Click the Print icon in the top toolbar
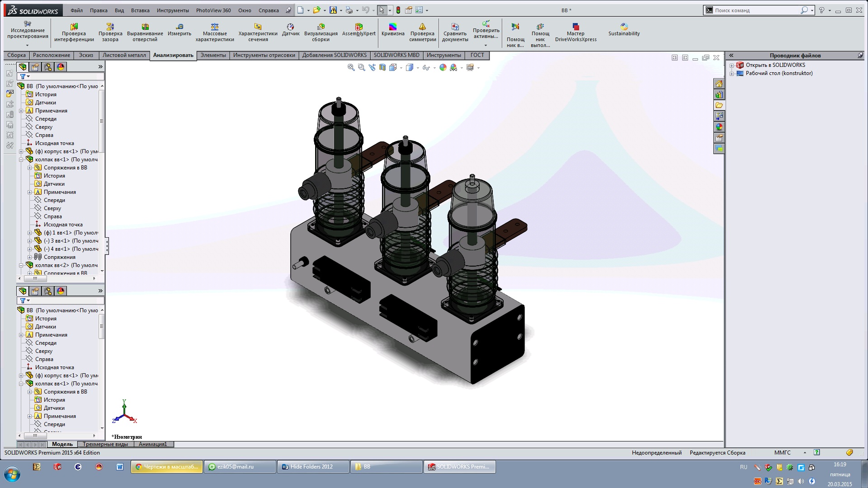This screenshot has width=868, height=488. click(349, 10)
